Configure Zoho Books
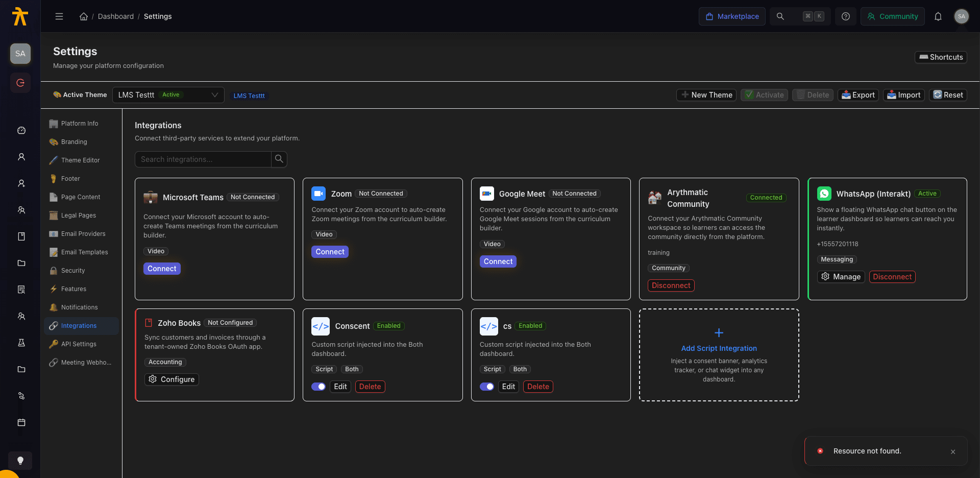This screenshot has height=478, width=980. pos(171,379)
